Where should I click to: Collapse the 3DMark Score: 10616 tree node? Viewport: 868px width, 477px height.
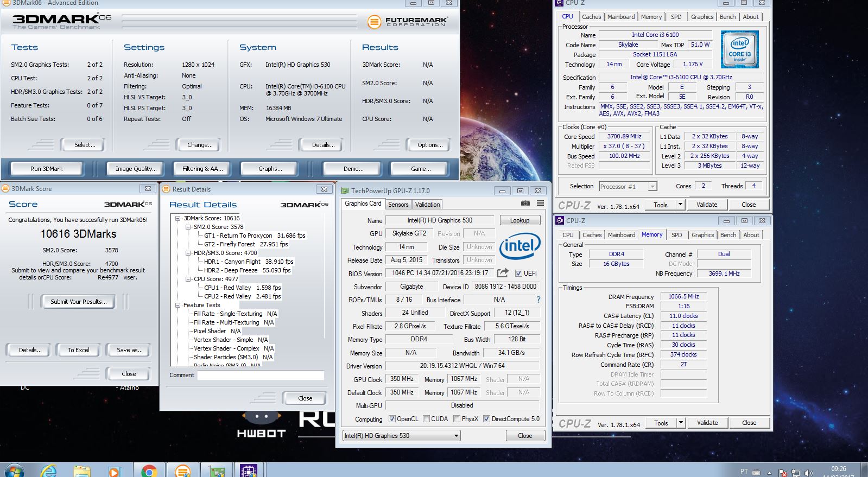tap(178, 218)
